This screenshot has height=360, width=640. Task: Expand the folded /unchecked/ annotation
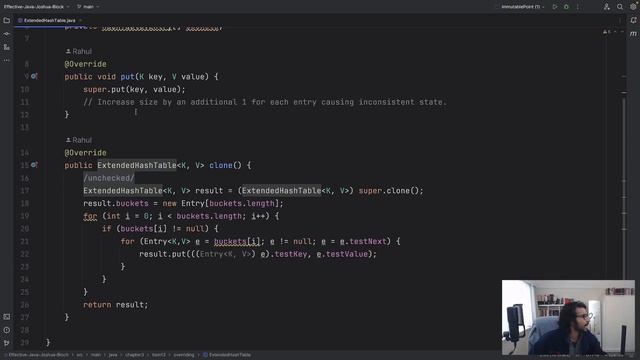click(109, 178)
